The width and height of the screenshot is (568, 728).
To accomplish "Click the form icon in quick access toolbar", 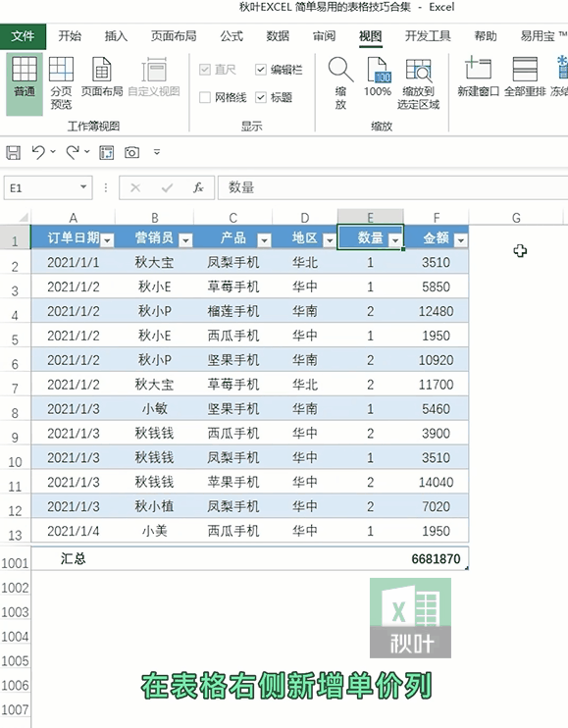I will 107,152.
